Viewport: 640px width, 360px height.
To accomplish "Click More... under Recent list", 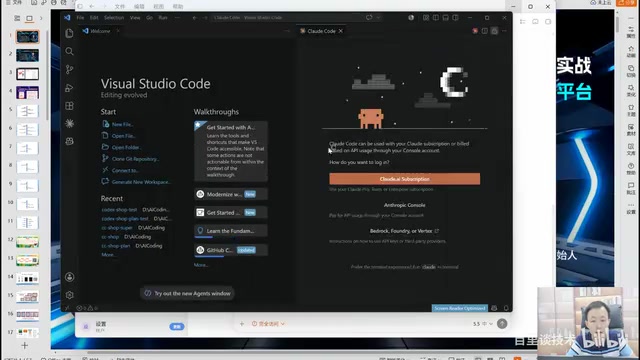I will coord(108,255).
